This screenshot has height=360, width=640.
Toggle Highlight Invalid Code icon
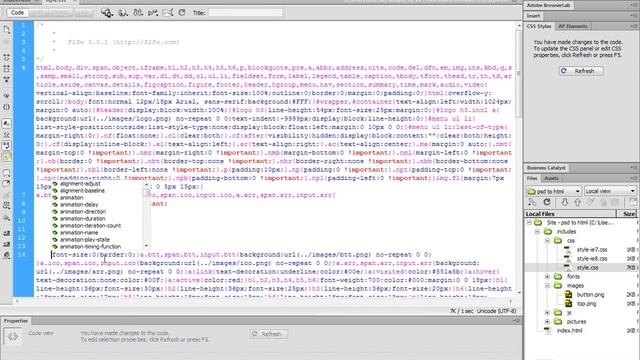[7, 134]
